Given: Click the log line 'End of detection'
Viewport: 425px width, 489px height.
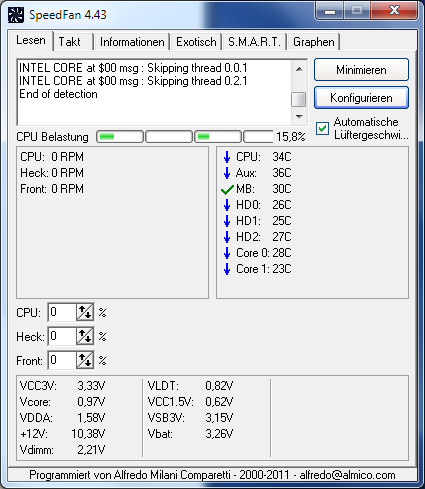Looking at the screenshot, I should pos(58,94).
